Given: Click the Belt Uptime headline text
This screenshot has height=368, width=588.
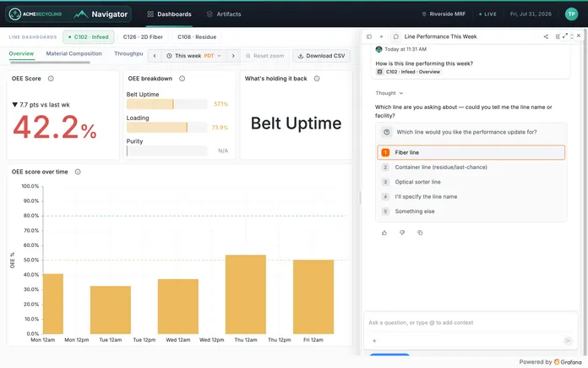Looking at the screenshot, I should (296, 124).
